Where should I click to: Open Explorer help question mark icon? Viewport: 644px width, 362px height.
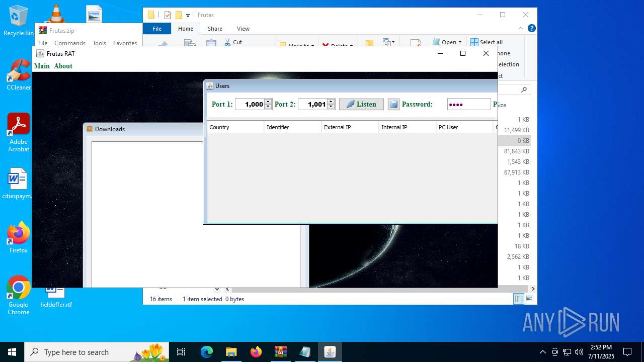531,28
